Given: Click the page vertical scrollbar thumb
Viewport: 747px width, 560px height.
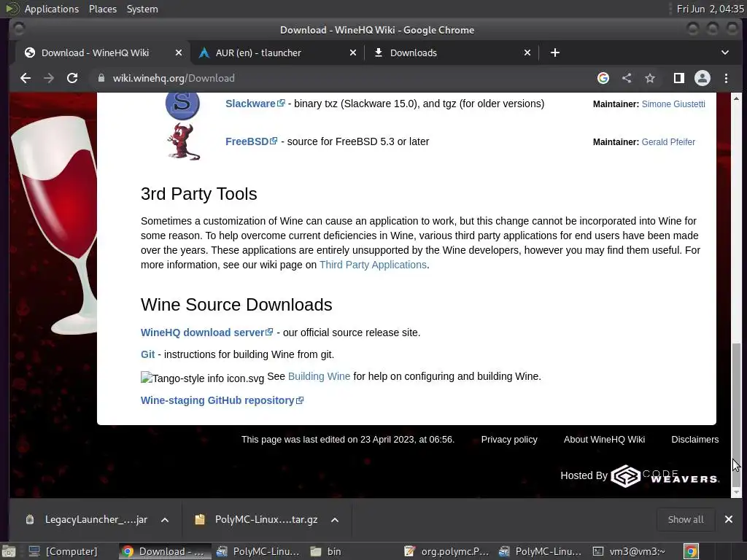Looking at the screenshot, I should [737, 414].
